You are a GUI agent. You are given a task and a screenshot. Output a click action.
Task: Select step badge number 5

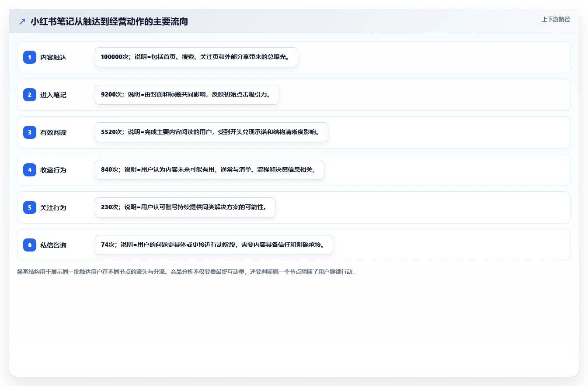[30, 207]
